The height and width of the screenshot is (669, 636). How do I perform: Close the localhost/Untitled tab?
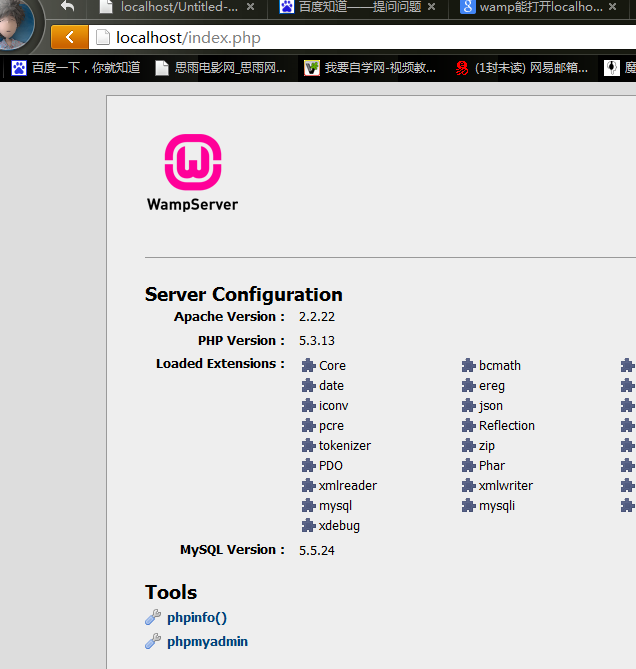251,7
